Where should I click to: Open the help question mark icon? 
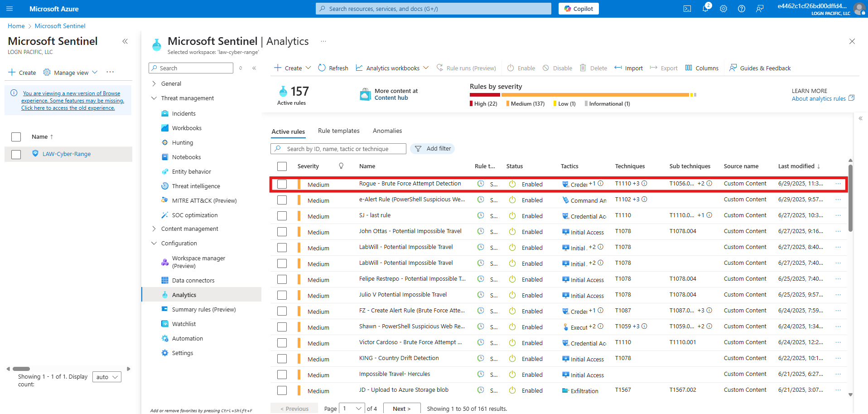pos(742,9)
